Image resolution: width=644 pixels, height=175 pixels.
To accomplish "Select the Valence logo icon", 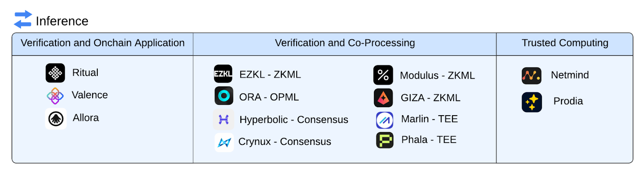I will coord(55,96).
